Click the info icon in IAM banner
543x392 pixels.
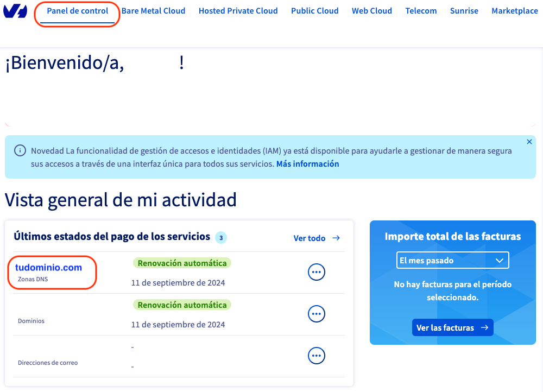[x=20, y=150]
